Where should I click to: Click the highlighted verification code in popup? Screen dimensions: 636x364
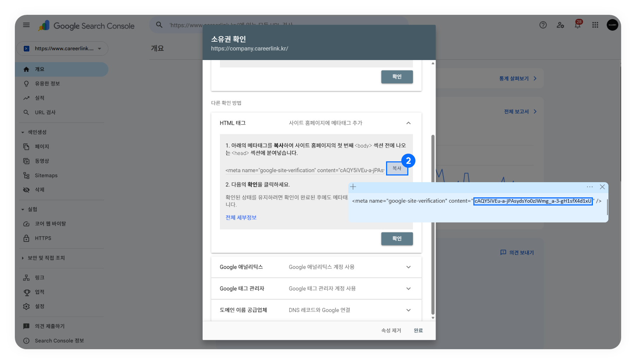coord(533,201)
